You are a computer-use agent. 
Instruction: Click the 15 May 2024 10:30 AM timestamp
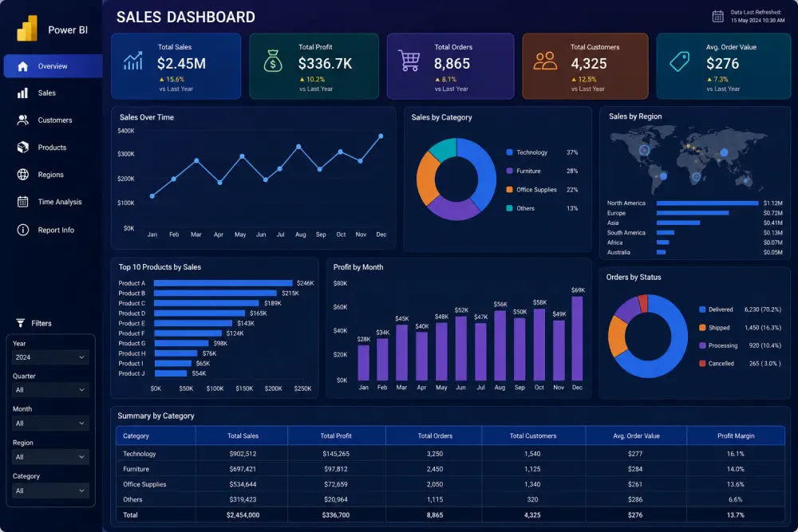click(x=757, y=21)
